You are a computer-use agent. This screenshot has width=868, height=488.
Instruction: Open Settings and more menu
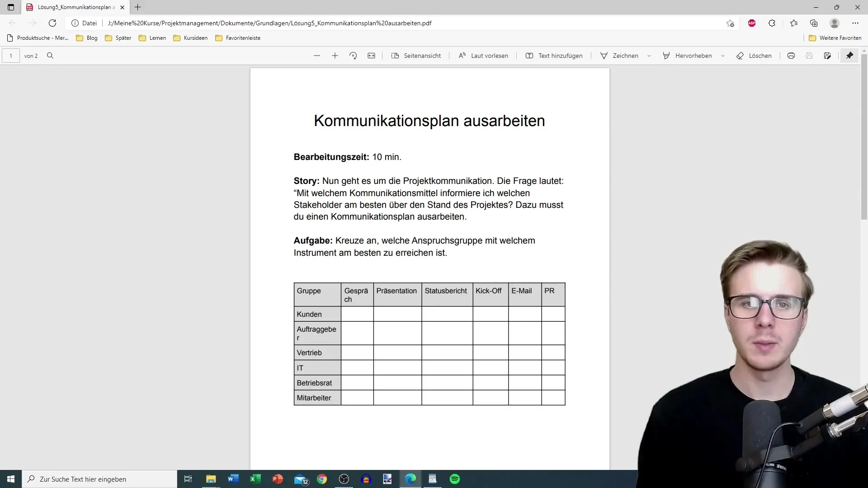pyautogui.click(x=855, y=23)
